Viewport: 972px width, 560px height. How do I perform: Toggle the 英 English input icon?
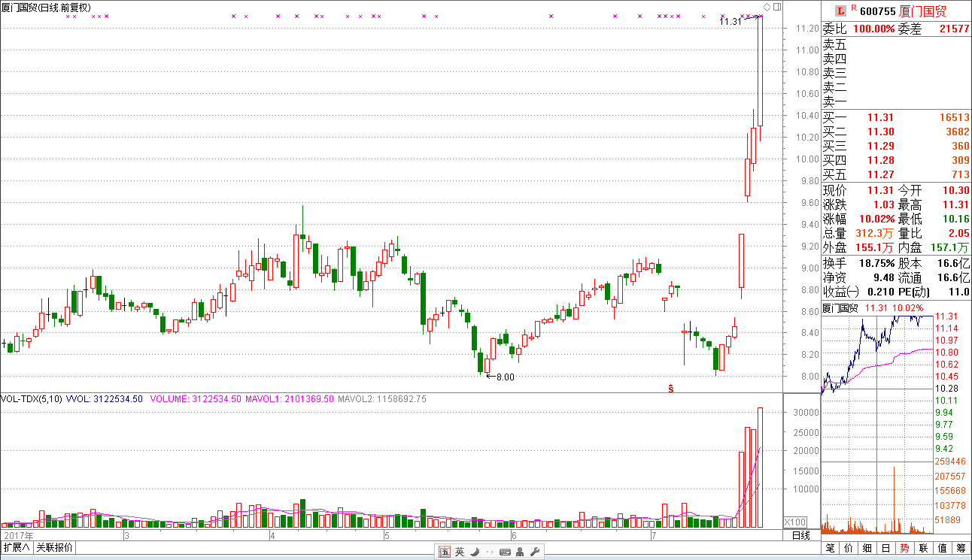460,552
